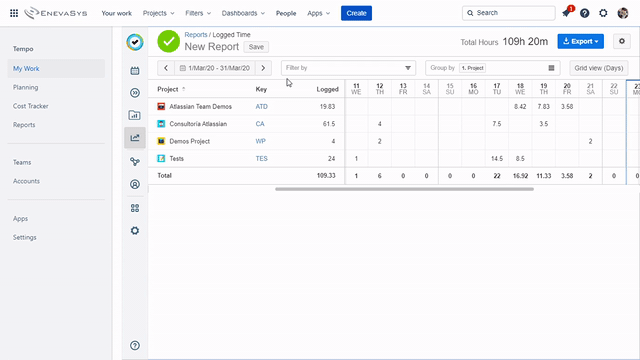Click the Atlassian Team Demos project icon
Image resolution: width=640 pixels, height=360 pixels.
161,107
